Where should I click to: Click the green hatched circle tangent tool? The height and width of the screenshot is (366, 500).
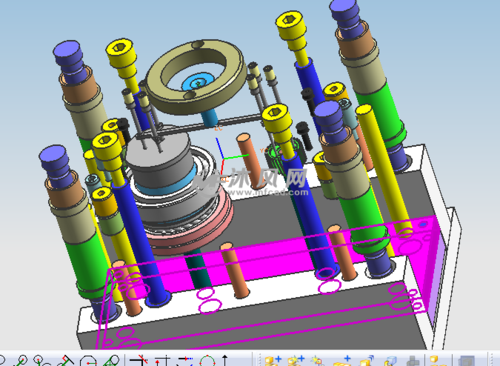click(112, 361)
